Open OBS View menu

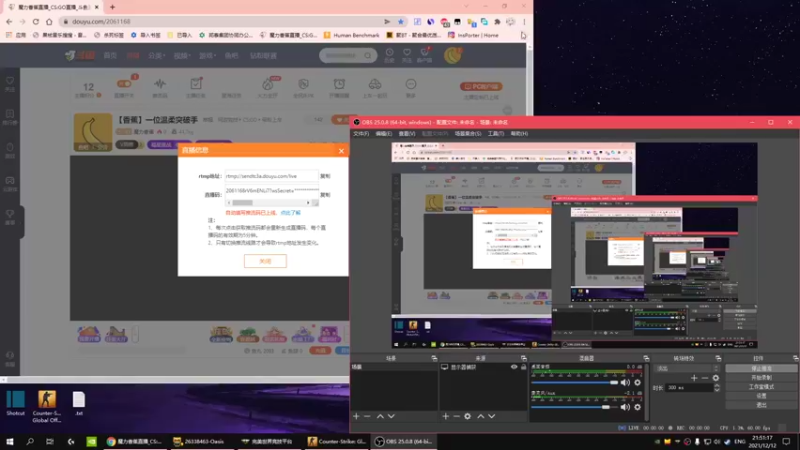[407, 134]
